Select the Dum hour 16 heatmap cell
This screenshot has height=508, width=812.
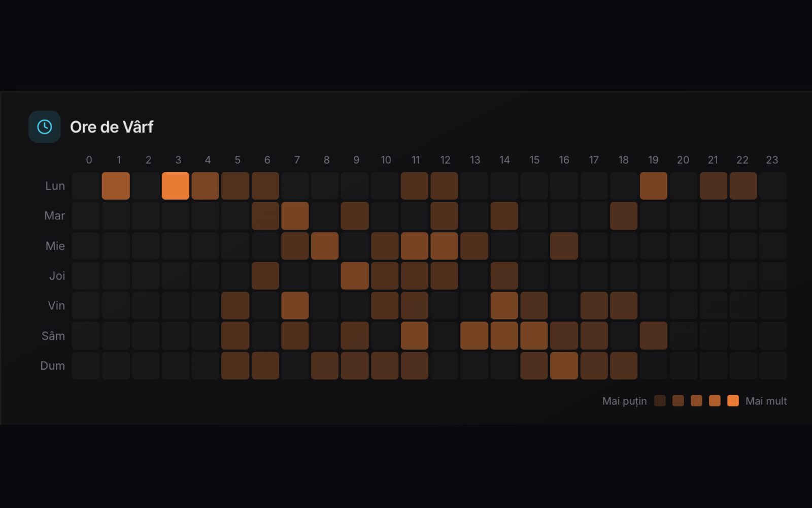pos(564,366)
